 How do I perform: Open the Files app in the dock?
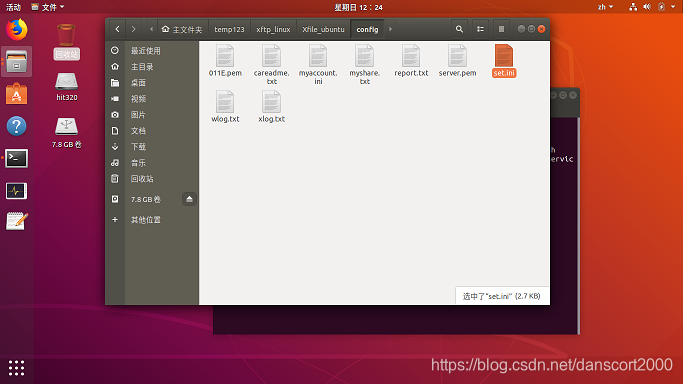click(x=17, y=62)
